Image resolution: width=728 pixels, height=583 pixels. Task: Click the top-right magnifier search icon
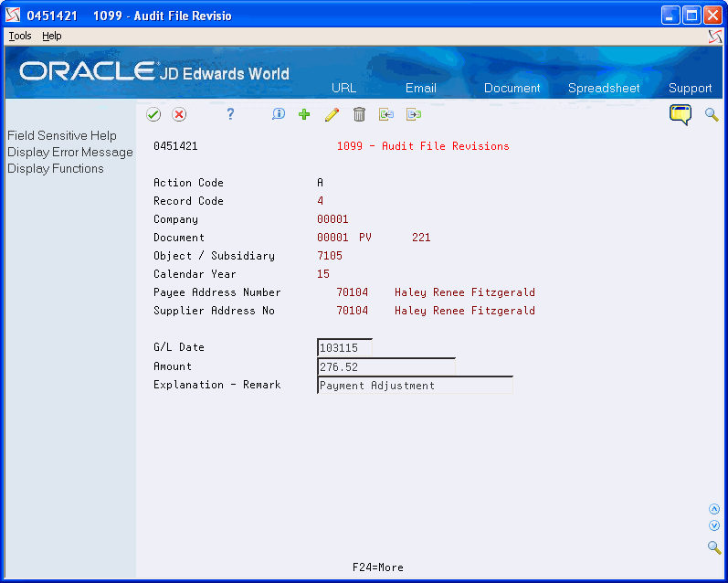coord(712,114)
